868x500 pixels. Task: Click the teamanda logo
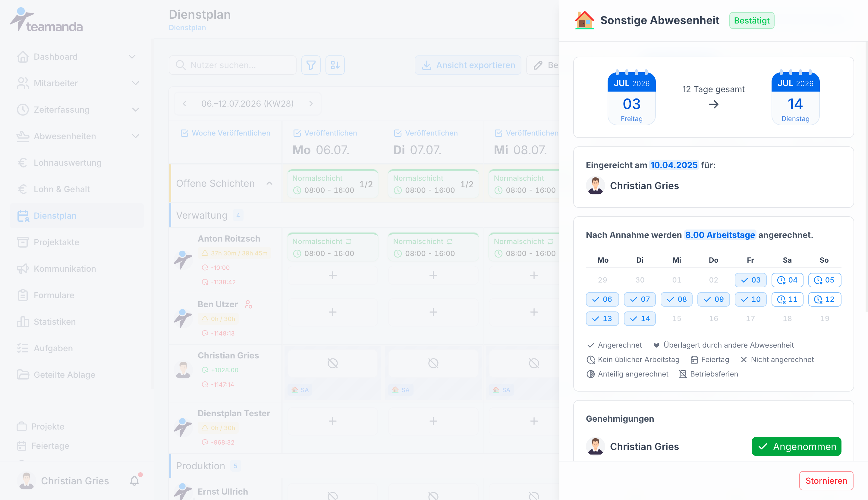pos(46,20)
